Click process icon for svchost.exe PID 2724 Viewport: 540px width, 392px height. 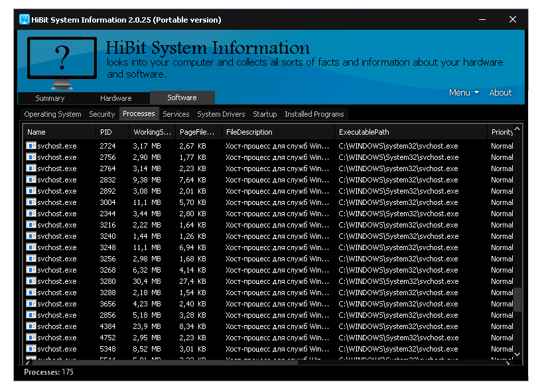pos(31,146)
